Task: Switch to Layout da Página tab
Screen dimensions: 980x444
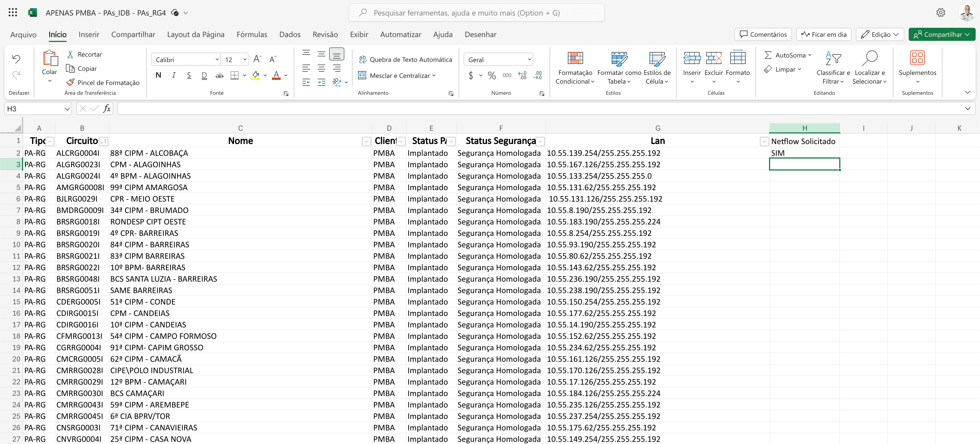Action: pos(195,34)
